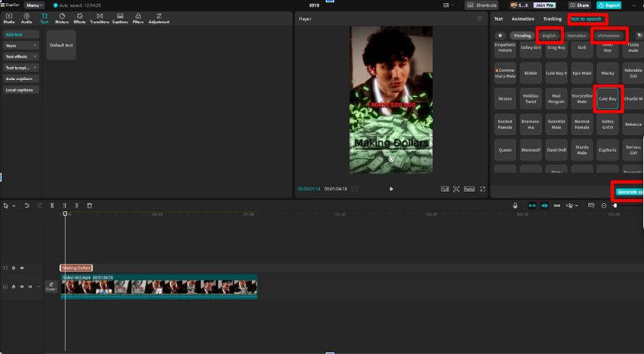Click the Delete left trim icon
The height and width of the screenshot is (354, 644).
[x=65, y=205]
